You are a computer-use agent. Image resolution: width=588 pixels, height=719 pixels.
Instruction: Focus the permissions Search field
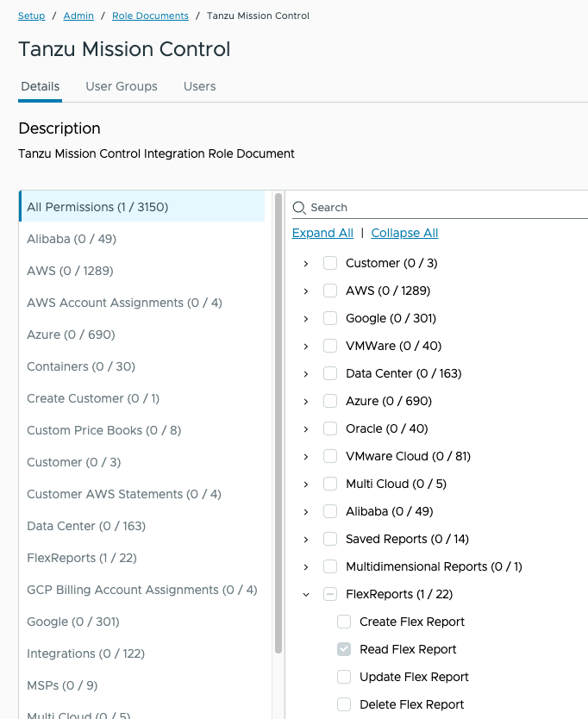pos(440,208)
